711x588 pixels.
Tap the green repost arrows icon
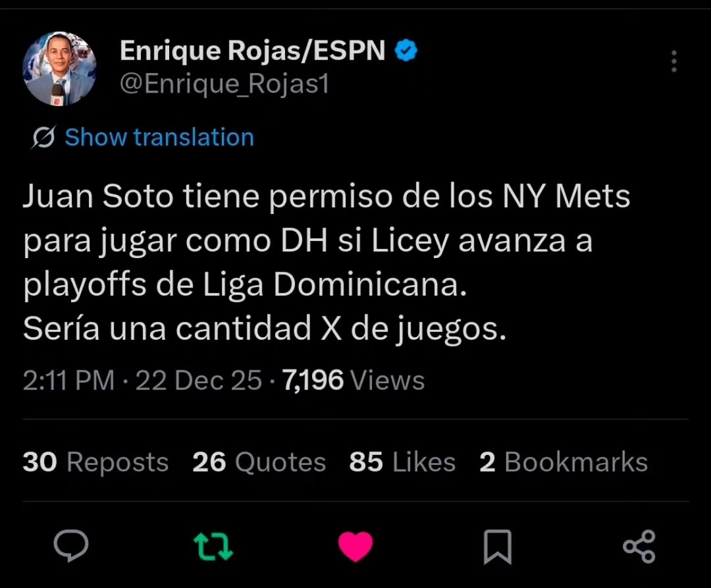click(213, 545)
